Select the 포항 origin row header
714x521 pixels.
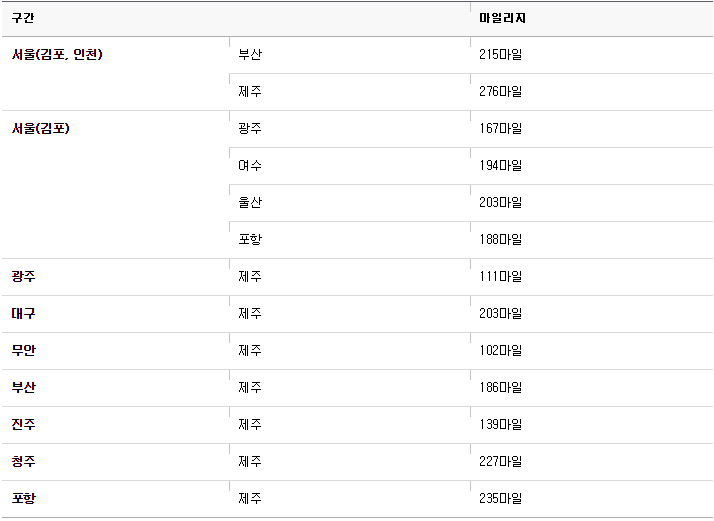tap(23, 498)
